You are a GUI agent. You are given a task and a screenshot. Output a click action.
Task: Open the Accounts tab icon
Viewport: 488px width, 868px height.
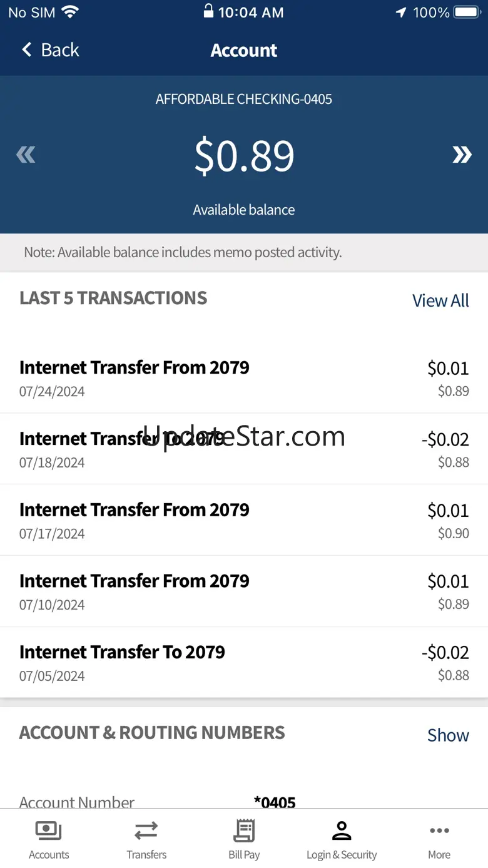coord(49,830)
